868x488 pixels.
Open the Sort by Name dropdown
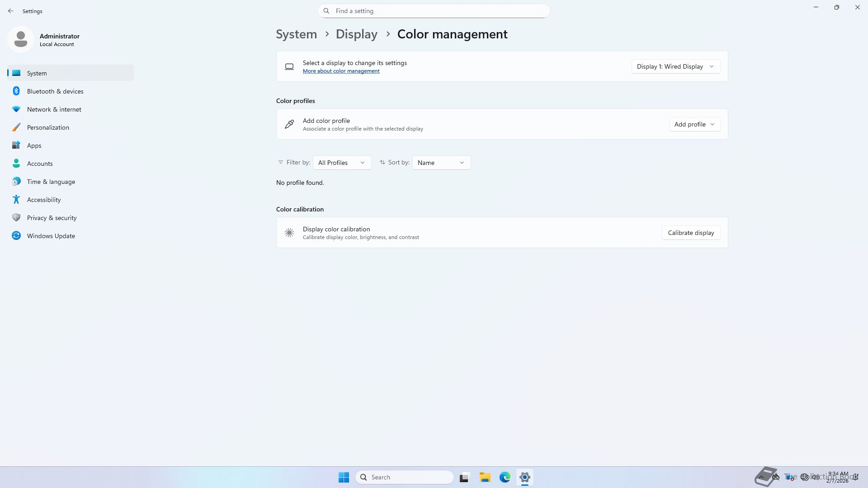(x=441, y=163)
